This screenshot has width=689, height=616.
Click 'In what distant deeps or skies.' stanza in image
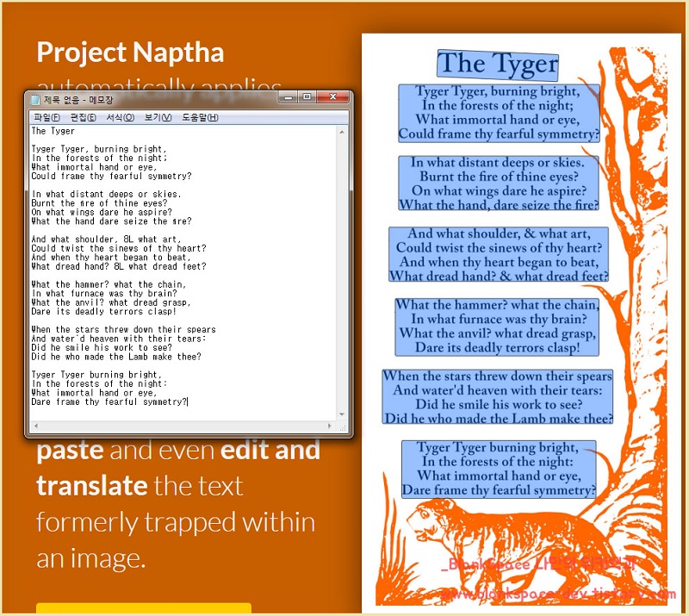click(499, 183)
